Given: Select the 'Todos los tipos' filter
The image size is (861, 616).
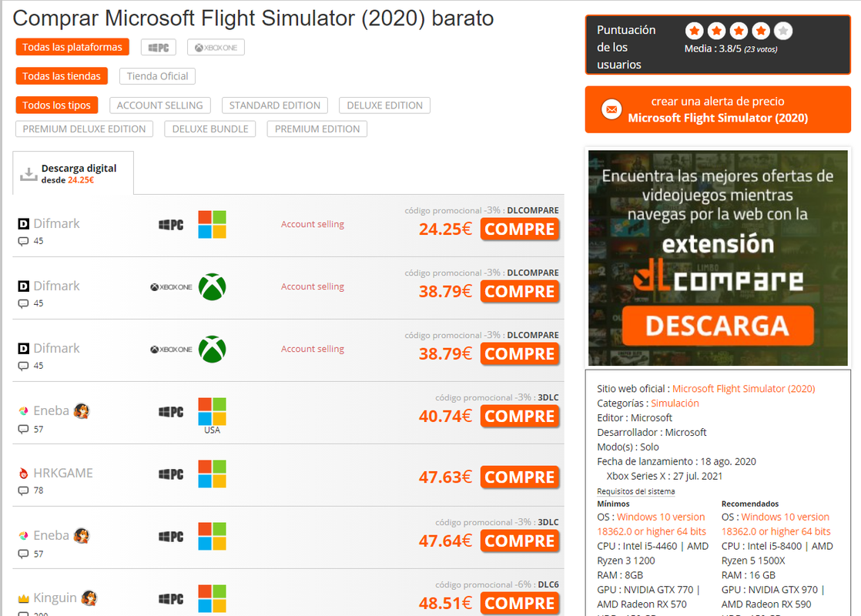Looking at the screenshot, I should 56,105.
